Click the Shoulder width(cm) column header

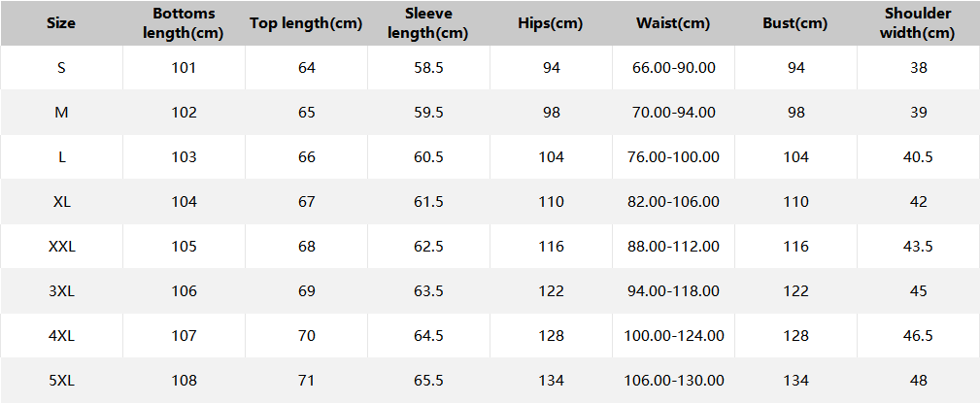[918, 23]
